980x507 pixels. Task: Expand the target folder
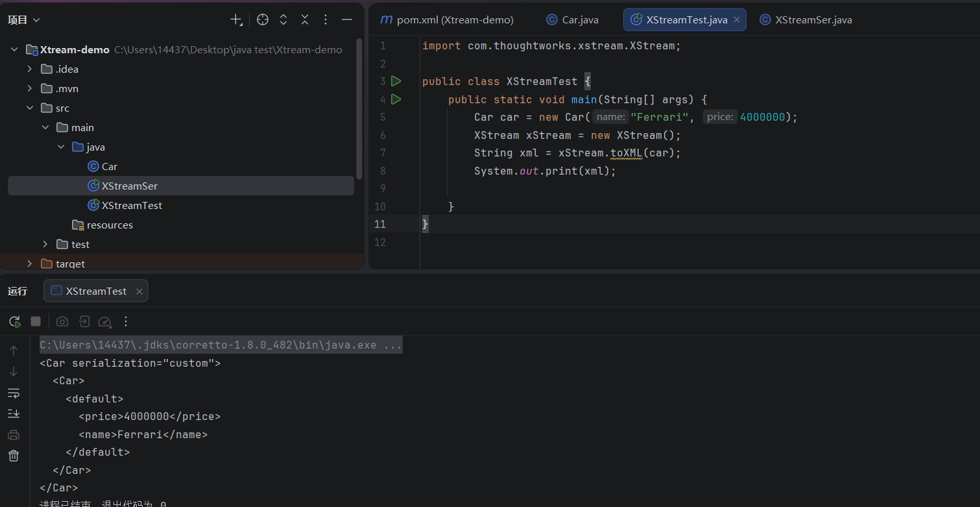click(29, 264)
